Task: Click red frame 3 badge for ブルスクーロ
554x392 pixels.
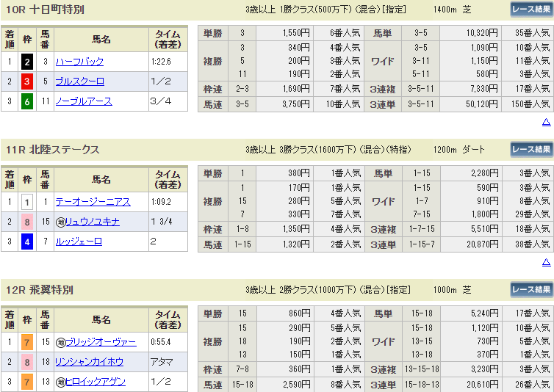Action: click(x=27, y=81)
